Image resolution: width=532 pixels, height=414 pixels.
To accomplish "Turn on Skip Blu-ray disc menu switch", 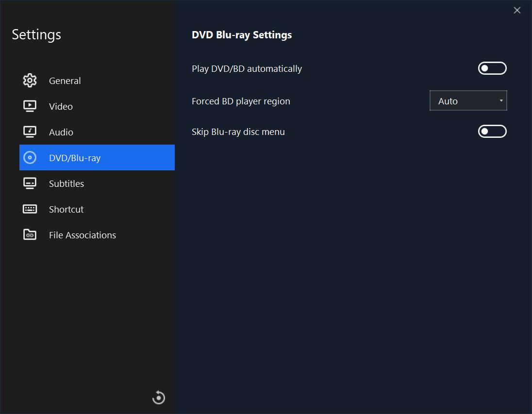I will click(492, 132).
